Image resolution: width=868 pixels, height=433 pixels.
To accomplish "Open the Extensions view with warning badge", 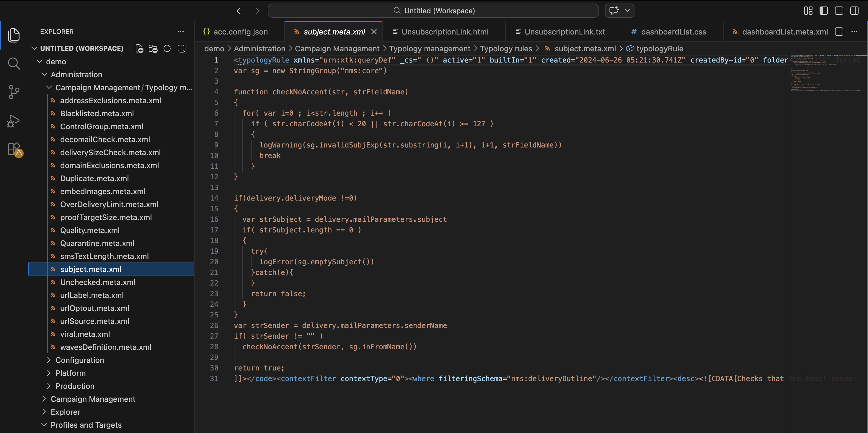I will click(x=14, y=149).
